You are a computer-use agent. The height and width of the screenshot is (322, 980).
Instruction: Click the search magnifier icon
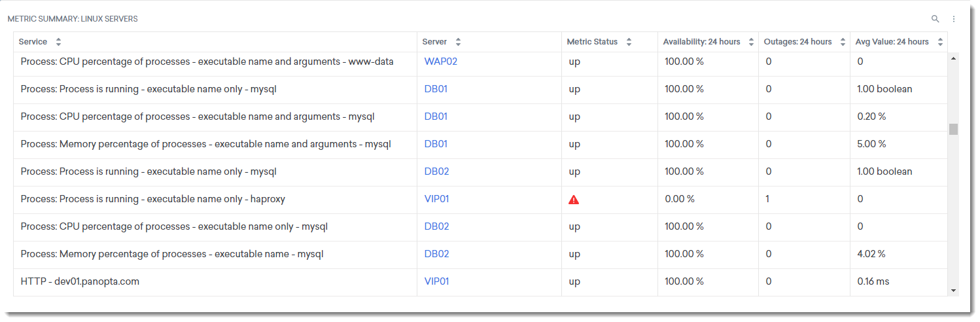936,19
